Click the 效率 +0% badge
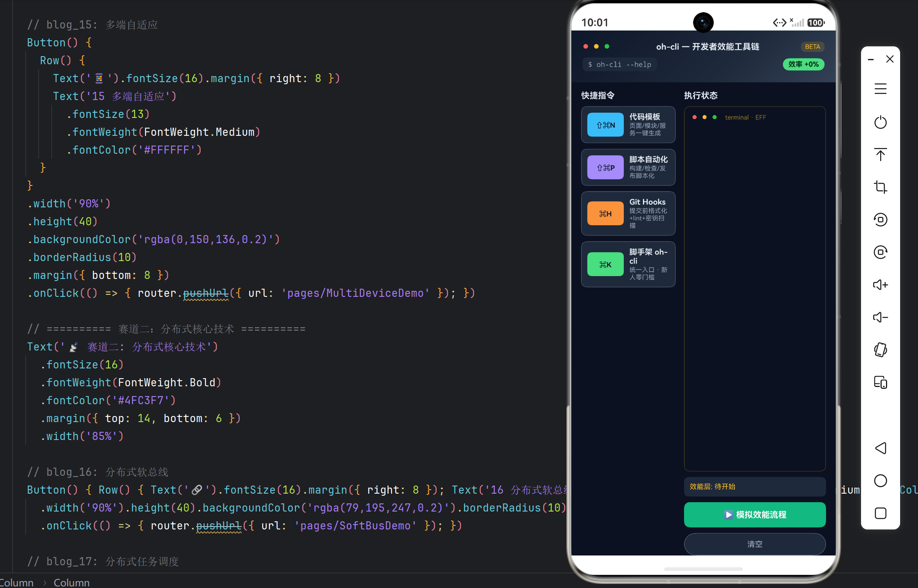The width and height of the screenshot is (918, 588). pos(803,64)
